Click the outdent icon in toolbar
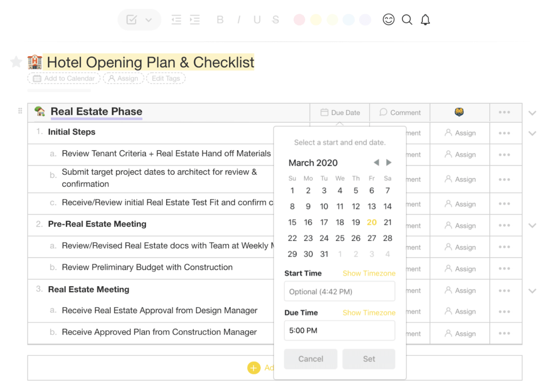Screen dimensions: 553x392 pyautogui.click(x=176, y=20)
